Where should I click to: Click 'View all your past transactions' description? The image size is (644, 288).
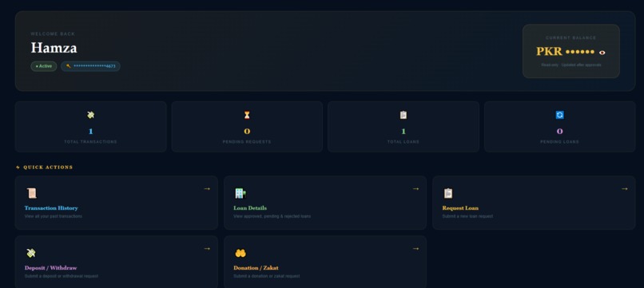coord(54,216)
